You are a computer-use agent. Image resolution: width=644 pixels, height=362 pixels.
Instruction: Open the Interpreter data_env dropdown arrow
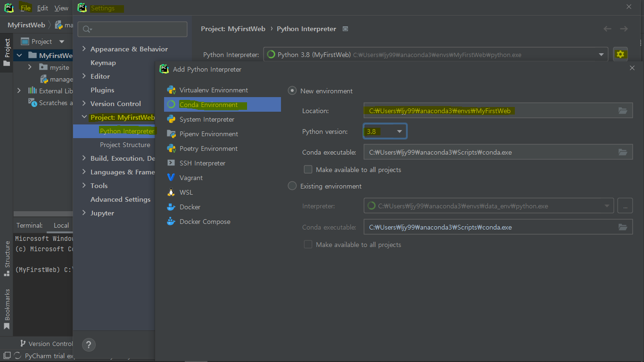(x=607, y=206)
